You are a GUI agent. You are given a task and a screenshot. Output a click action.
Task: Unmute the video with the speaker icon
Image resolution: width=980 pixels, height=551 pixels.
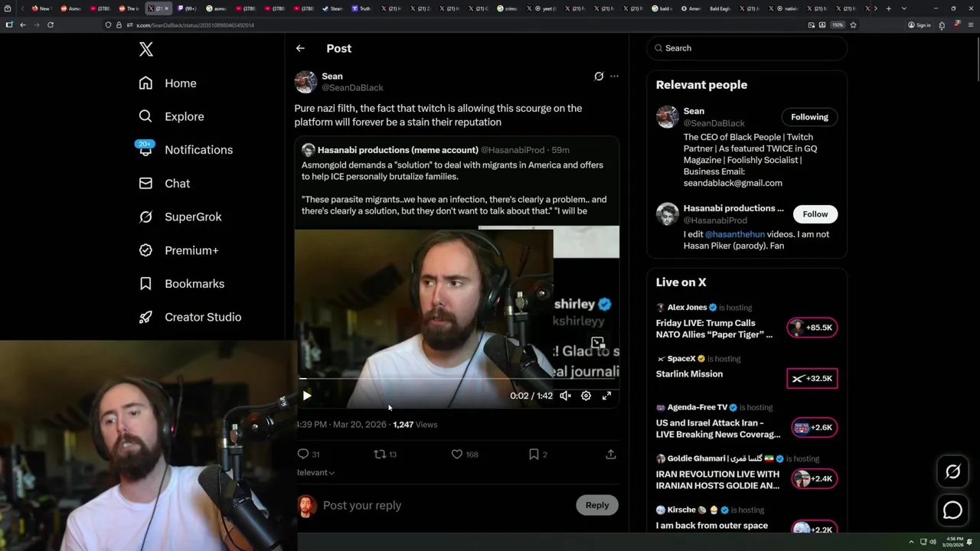565,396
